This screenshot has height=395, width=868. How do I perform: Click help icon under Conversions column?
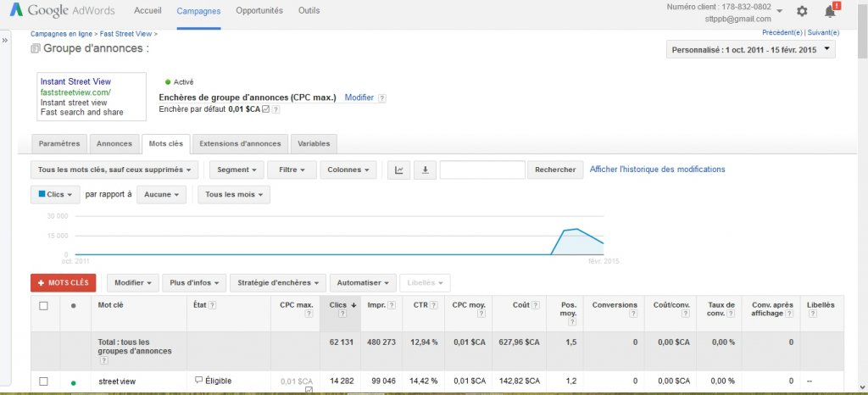pyautogui.click(x=633, y=314)
